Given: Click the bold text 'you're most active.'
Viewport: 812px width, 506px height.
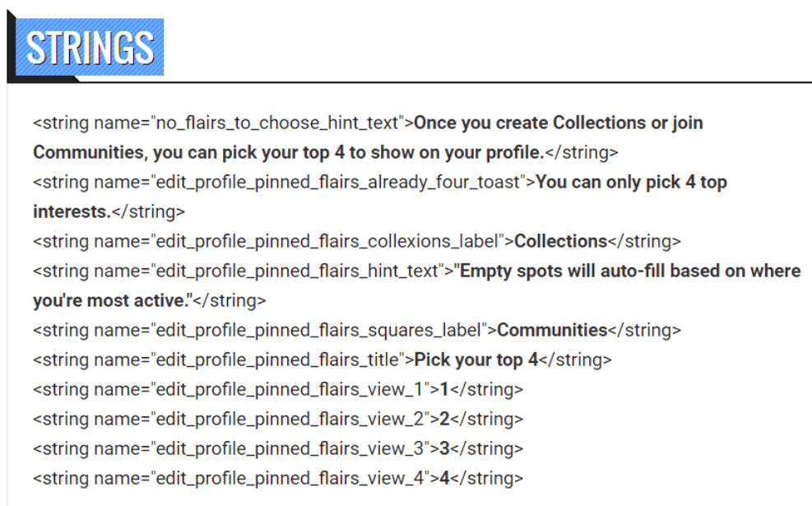Looking at the screenshot, I should [x=112, y=301].
